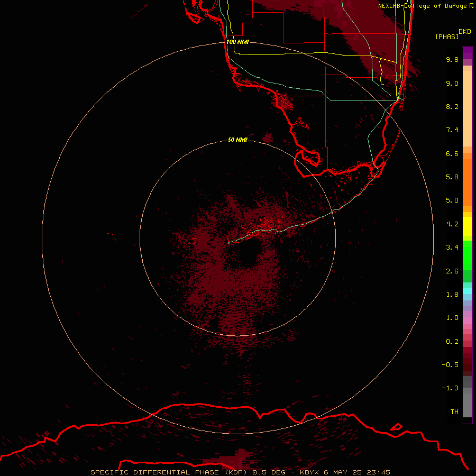Image resolution: width=476 pixels, height=476 pixels.
Task: Select the 7.4 scale label
Action: [452, 130]
